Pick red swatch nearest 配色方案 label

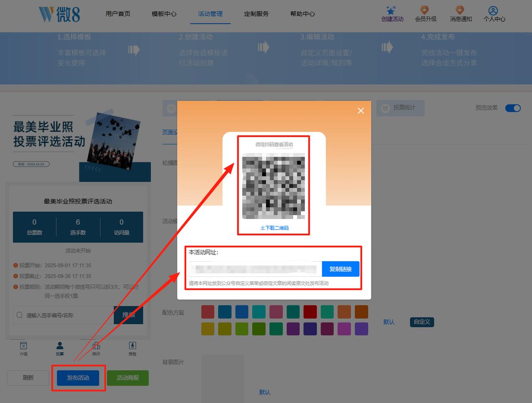click(207, 312)
